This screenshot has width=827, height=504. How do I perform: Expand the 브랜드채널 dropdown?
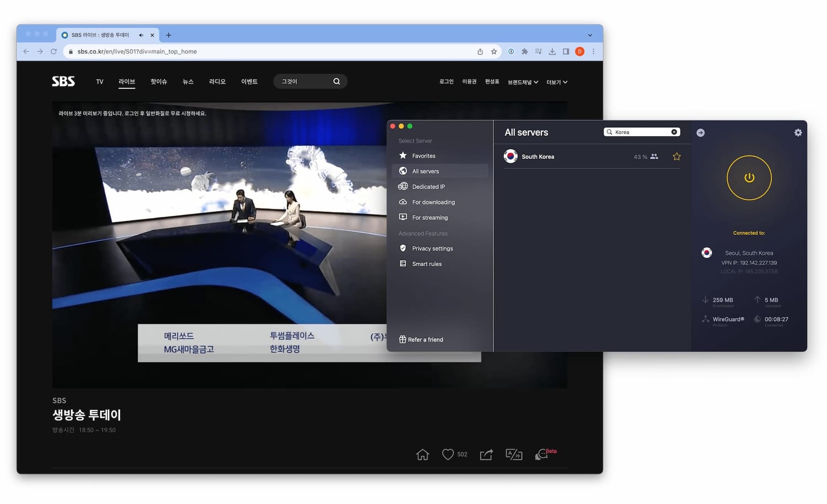click(523, 82)
